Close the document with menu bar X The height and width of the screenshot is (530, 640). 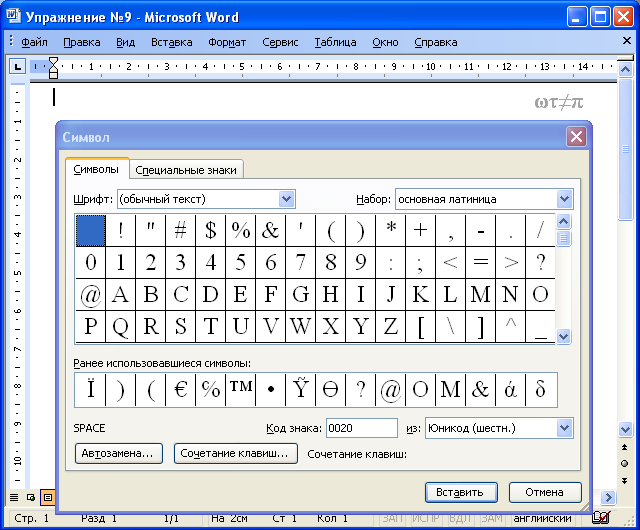tap(627, 40)
